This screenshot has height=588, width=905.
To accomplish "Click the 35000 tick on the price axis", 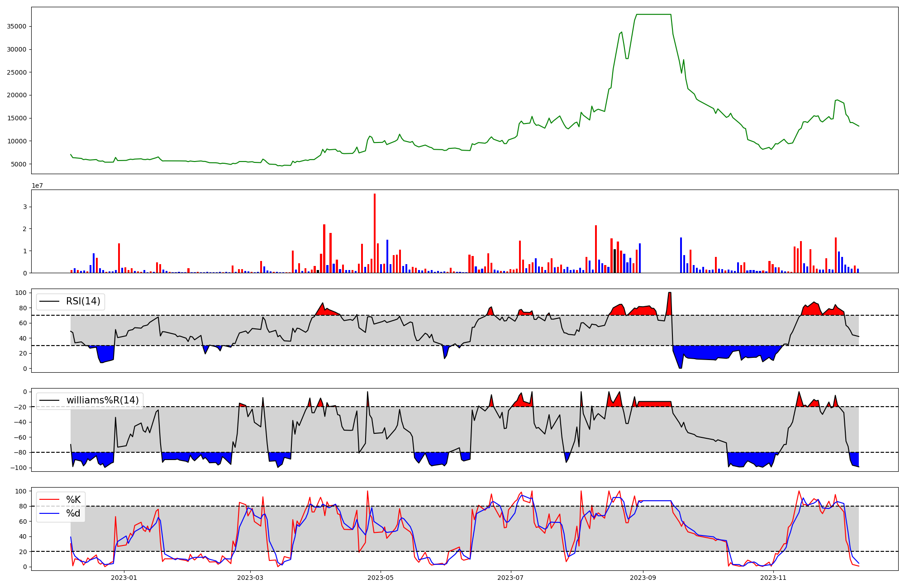I will (x=16, y=26).
